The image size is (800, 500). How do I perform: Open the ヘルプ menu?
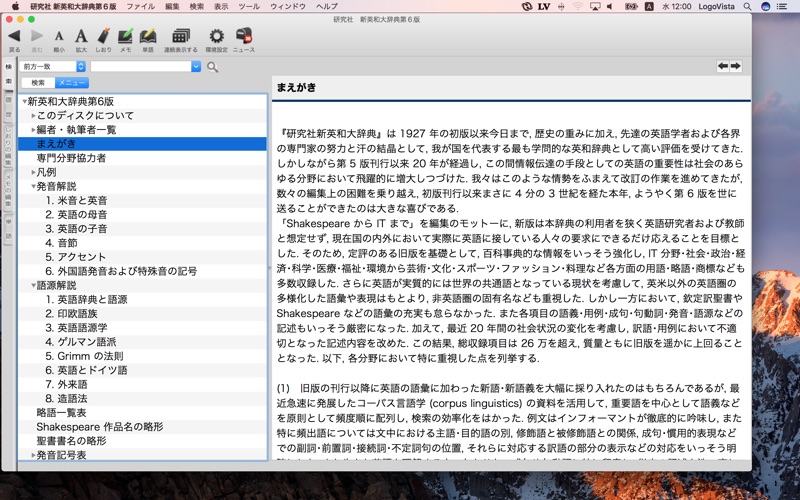[x=327, y=7]
